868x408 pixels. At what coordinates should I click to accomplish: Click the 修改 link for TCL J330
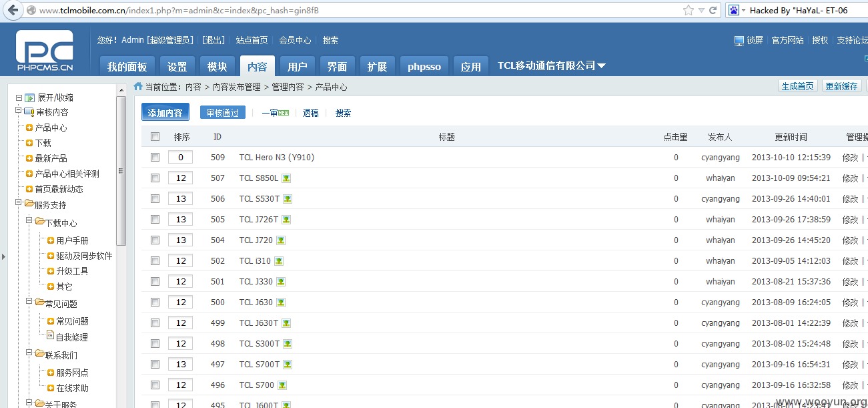[851, 282]
